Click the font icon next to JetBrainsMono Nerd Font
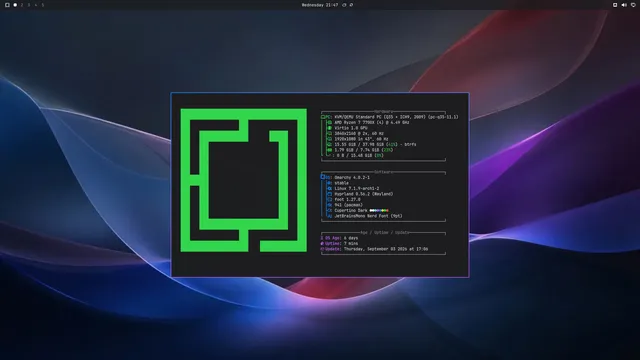The height and width of the screenshot is (360, 640). point(330,216)
